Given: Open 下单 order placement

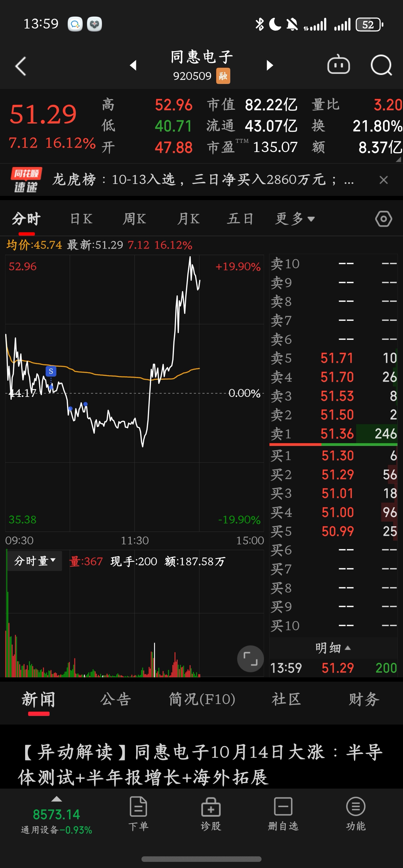Looking at the screenshot, I should 138,814.
